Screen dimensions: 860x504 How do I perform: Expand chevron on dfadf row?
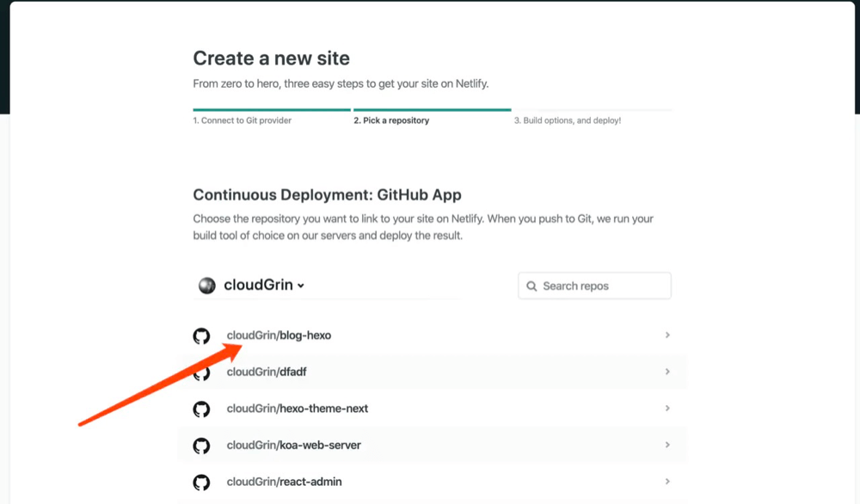point(667,372)
